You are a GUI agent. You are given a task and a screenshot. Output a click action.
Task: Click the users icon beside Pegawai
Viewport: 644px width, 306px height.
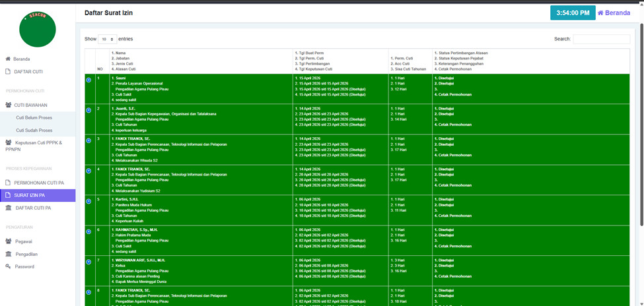click(8, 241)
